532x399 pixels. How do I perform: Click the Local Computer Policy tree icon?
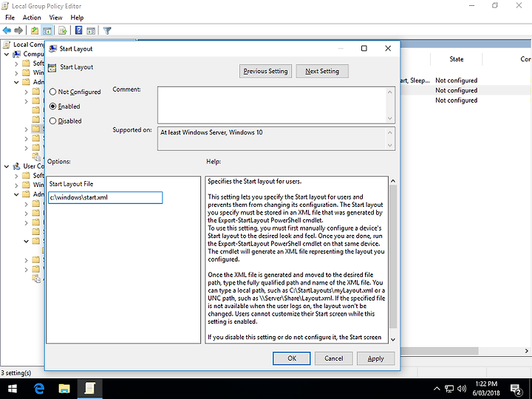pyautogui.click(x=6, y=44)
